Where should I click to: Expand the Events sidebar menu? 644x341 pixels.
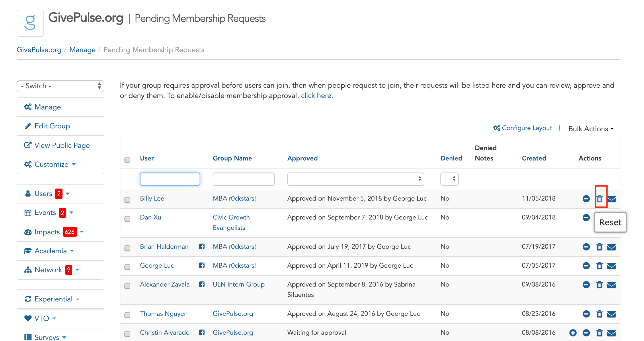[x=61, y=213]
